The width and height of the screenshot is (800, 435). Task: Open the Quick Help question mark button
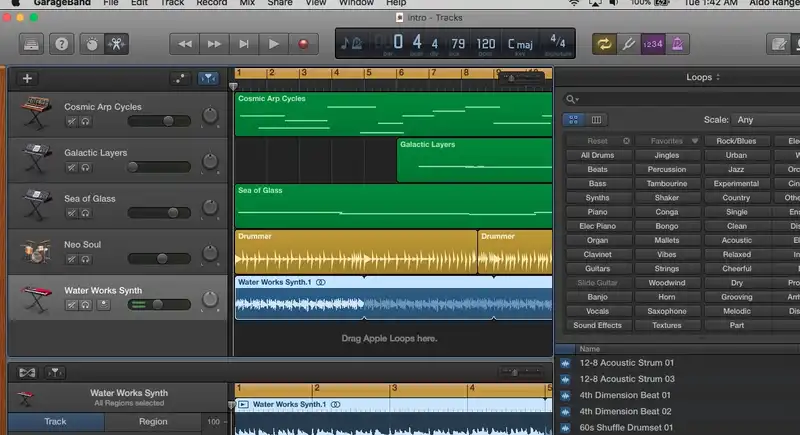click(61, 44)
